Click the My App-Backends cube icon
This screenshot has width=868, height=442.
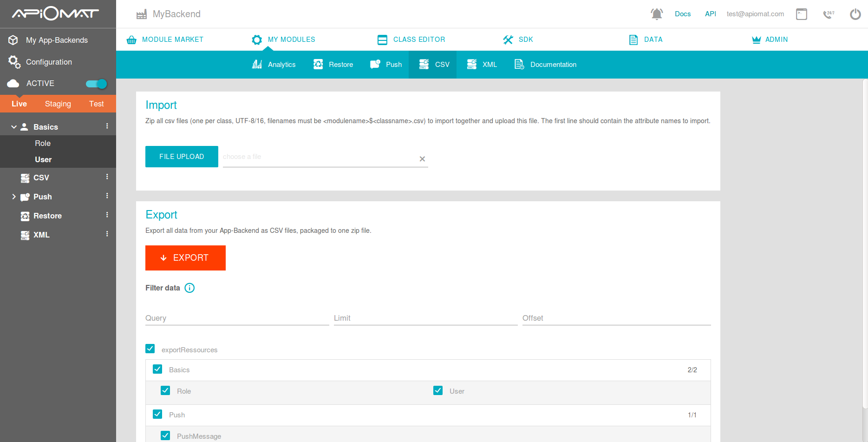click(x=13, y=40)
